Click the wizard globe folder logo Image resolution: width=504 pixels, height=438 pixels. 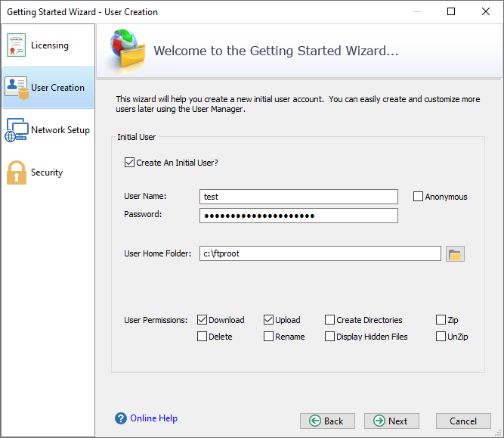point(127,49)
